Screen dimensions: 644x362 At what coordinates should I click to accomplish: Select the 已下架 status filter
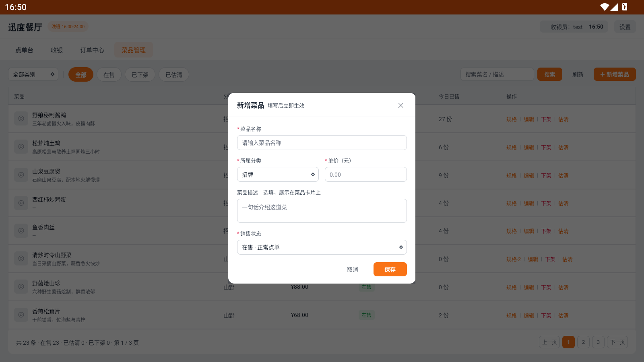[140, 75]
